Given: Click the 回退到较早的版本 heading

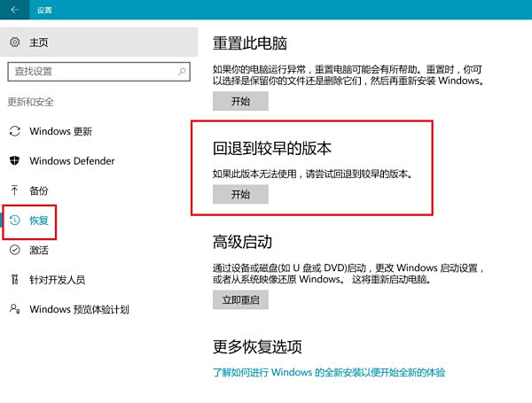Looking at the screenshot, I should click(x=272, y=149).
